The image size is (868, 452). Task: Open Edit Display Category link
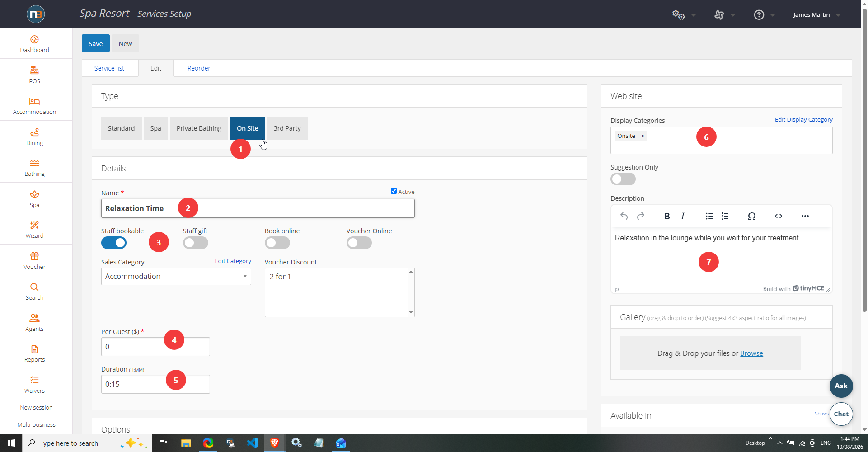(803, 120)
